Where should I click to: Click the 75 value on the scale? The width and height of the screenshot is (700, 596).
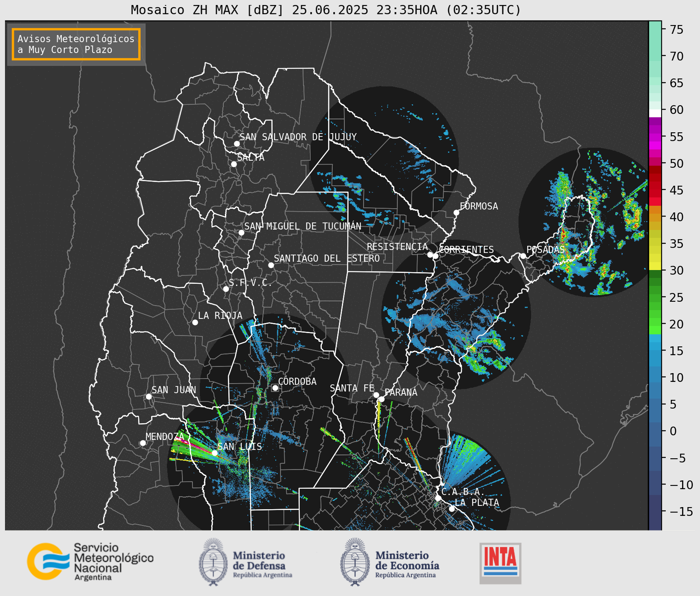(677, 29)
